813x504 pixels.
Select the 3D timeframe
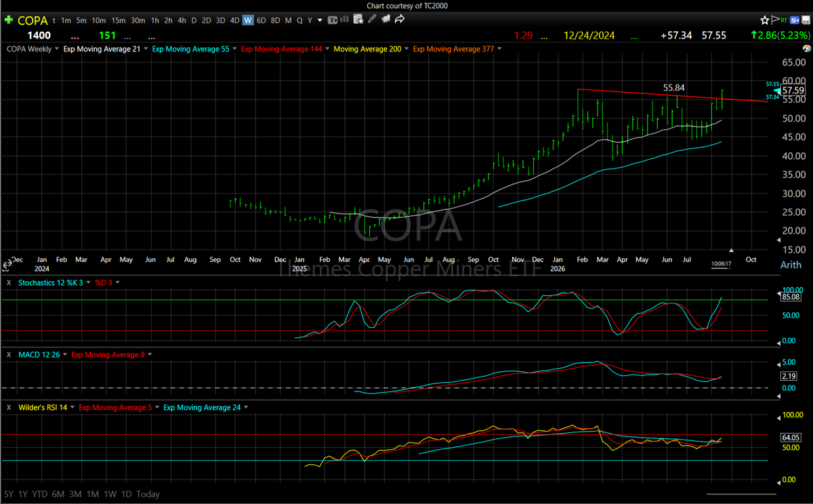(221, 20)
